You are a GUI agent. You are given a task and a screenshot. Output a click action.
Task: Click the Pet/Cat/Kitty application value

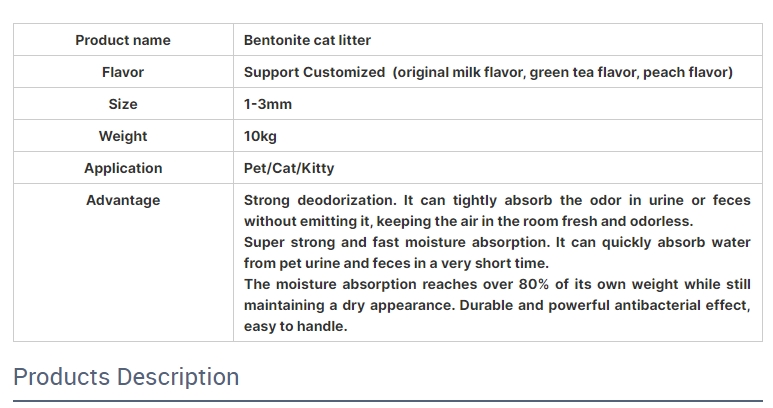289,168
